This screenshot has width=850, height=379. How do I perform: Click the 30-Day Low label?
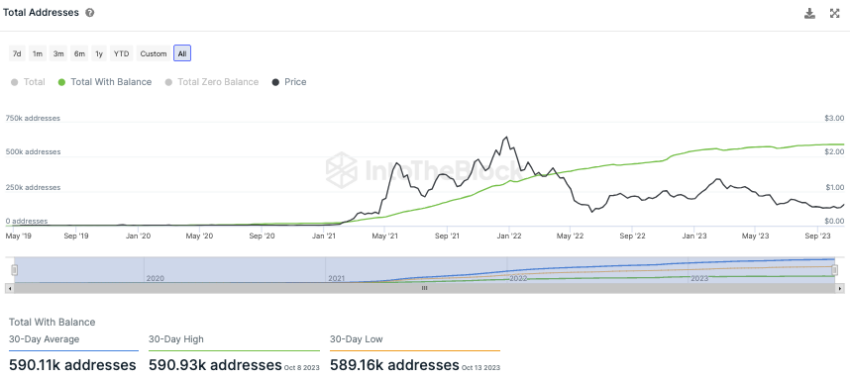coord(356,339)
